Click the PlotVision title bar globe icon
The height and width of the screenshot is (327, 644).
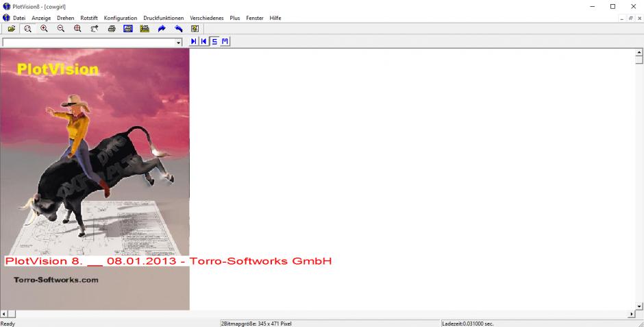tap(6, 6)
